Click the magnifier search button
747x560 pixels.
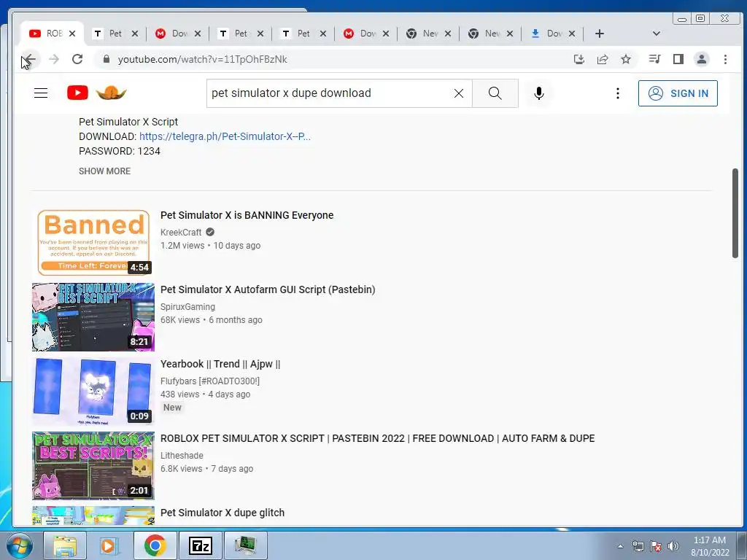tap(495, 93)
